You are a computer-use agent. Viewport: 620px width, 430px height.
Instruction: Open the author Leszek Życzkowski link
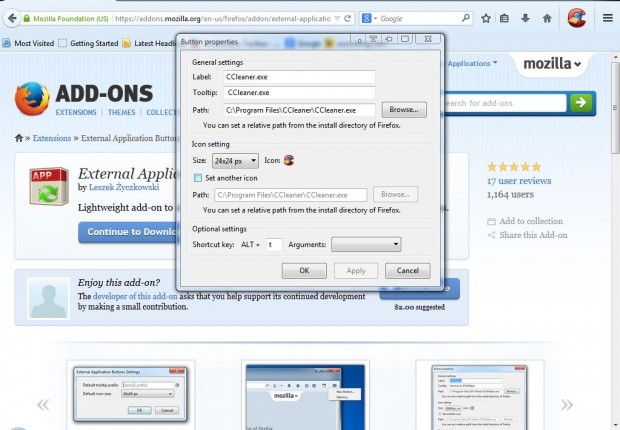coord(124,187)
